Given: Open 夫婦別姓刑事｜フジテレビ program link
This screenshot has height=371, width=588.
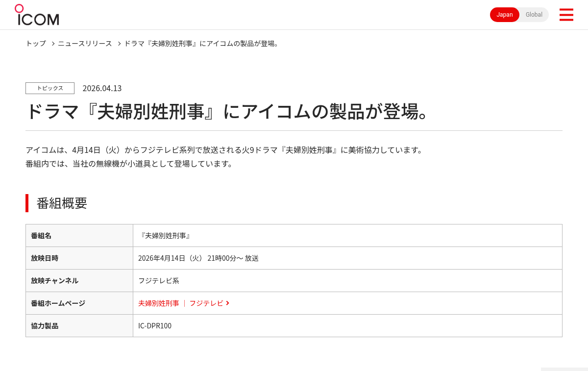Looking at the screenshot, I should click(181, 303).
